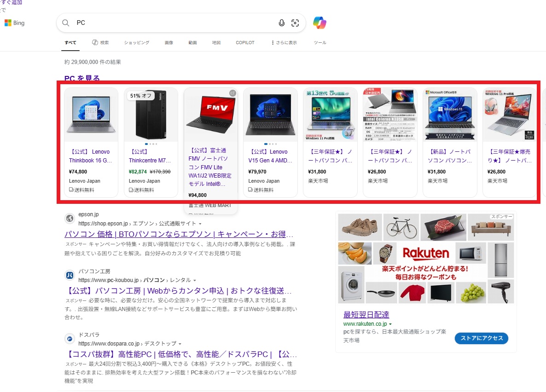This screenshot has height=392, width=546.
Task: Click the 富士通 FMV Lite product title
Action: click(209, 167)
